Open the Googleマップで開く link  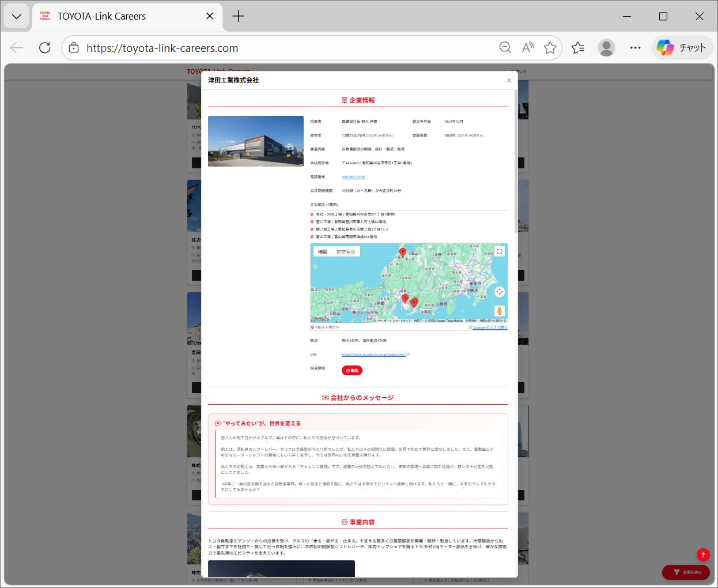click(488, 327)
